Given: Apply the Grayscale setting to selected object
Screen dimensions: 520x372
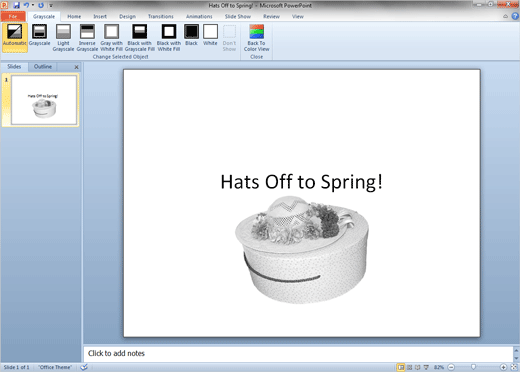Looking at the screenshot, I should click(x=39, y=35).
